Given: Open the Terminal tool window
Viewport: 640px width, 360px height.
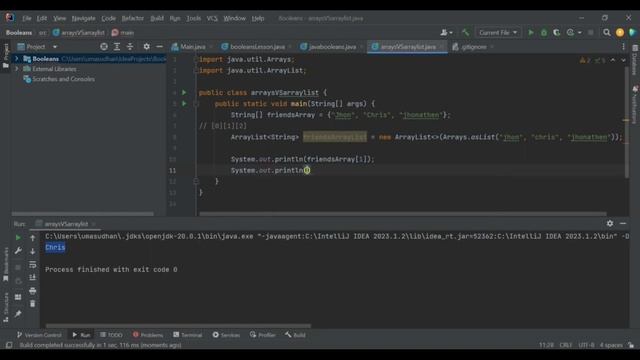Looking at the screenshot, I should tap(187, 335).
